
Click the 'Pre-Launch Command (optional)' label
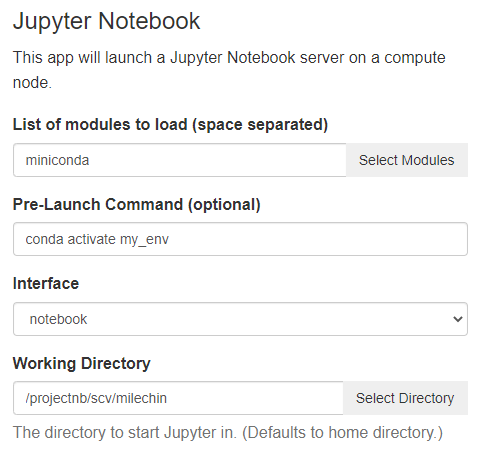click(137, 204)
